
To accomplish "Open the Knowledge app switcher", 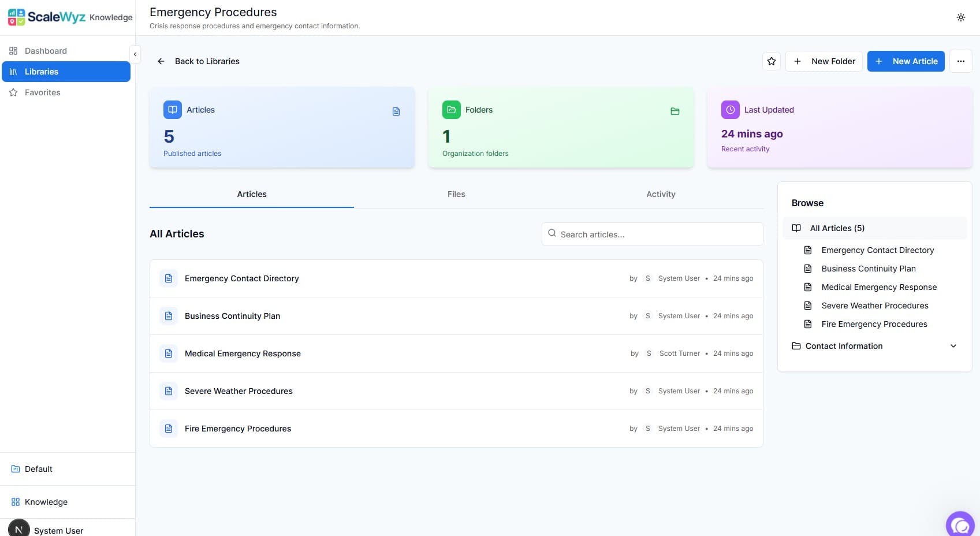I will point(46,502).
